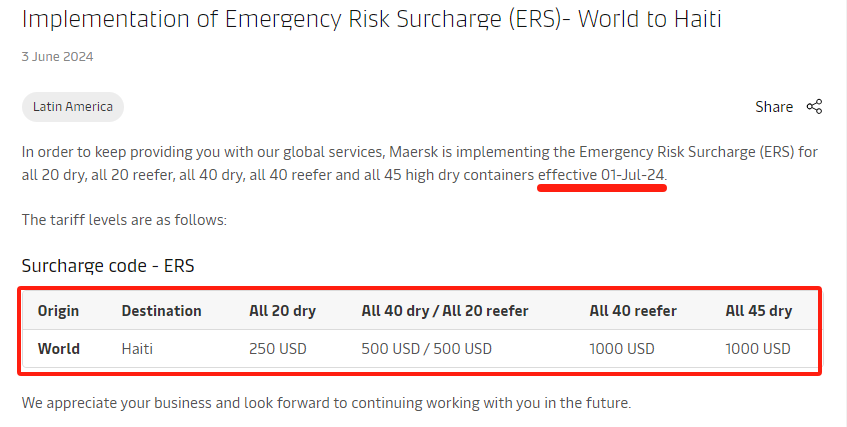The image size is (847, 427).
Task: Click 1000 USD under All 45 dry
Action: [758, 349]
